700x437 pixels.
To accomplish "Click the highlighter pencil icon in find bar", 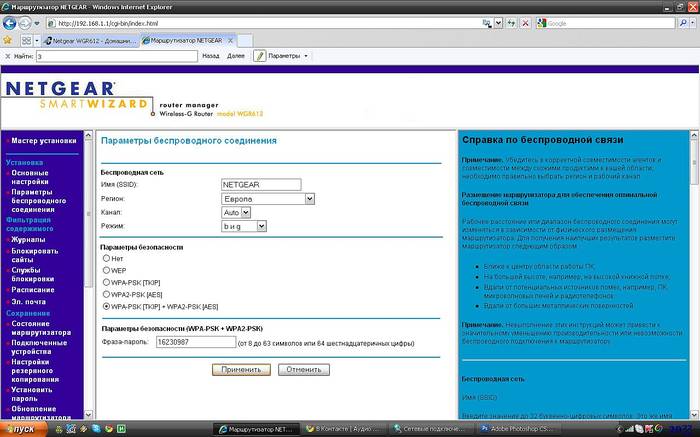I will point(260,56).
